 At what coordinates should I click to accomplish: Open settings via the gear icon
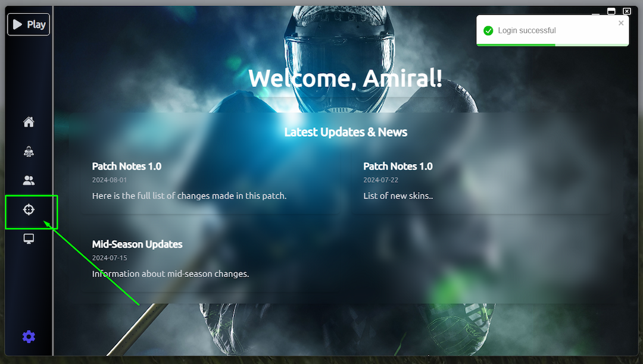point(29,337)
